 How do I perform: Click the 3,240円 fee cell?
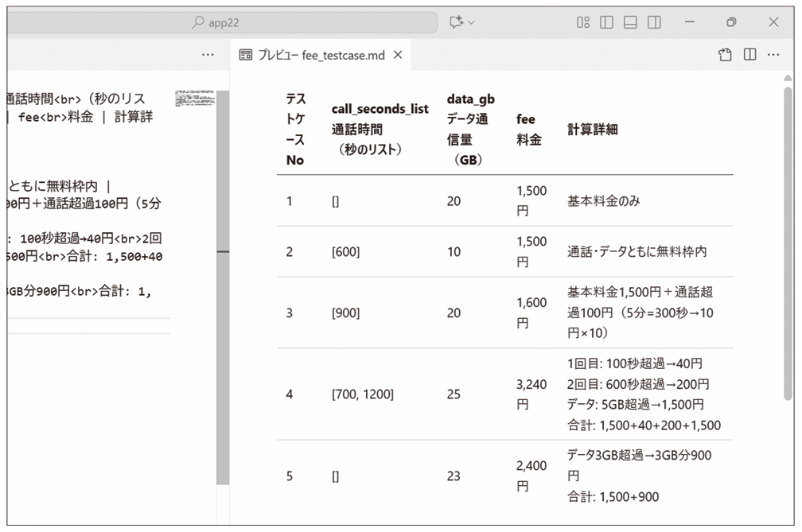[531, 394]
